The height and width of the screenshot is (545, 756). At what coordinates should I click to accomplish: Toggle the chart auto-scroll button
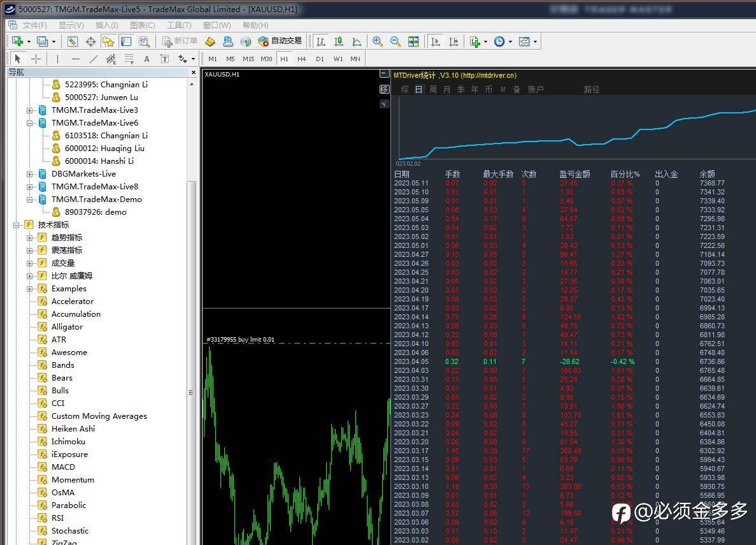(436, 41)
